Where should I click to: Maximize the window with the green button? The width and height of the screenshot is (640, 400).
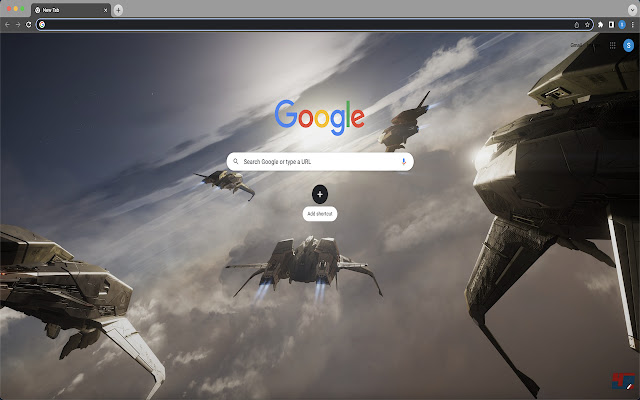click(x=22, y=9)
